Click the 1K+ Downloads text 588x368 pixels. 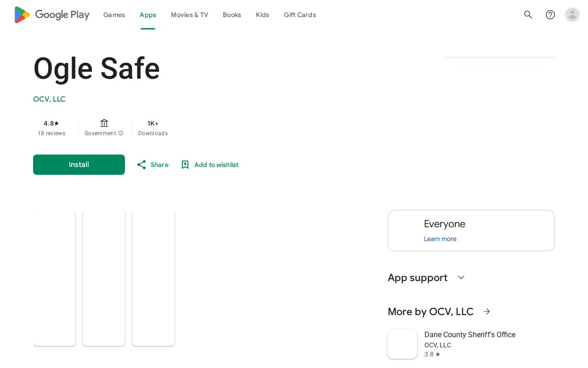point(153,128)
